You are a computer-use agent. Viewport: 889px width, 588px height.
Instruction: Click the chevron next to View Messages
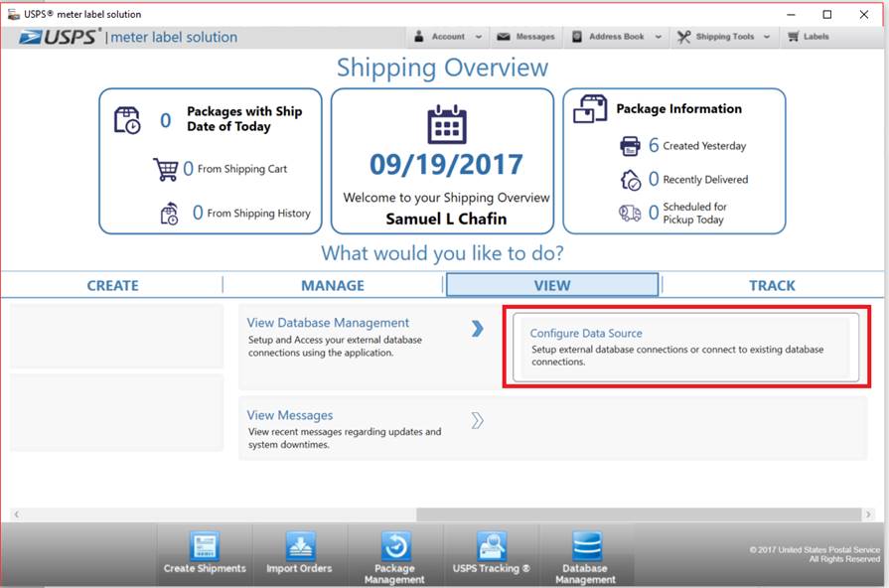[478, 421]
